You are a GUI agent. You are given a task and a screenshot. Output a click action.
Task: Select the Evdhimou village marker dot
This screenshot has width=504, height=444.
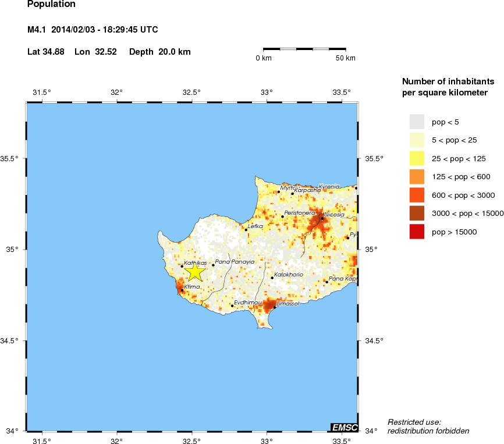tap(232, 306)
